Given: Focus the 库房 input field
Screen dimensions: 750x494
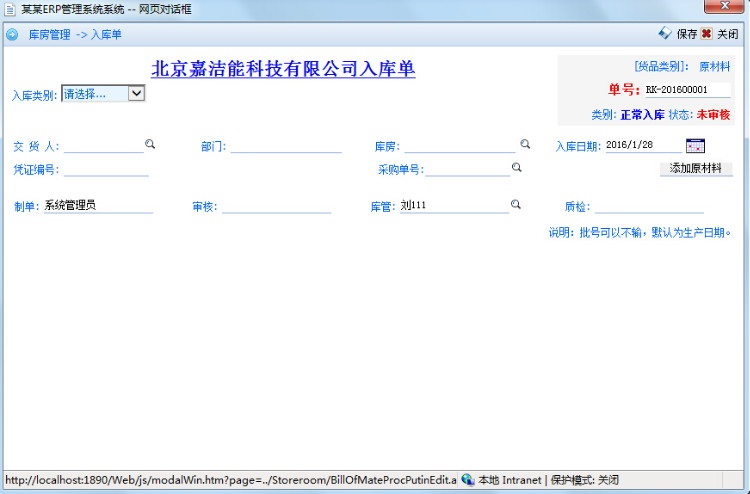Looking at the screenshot, I should 460,145.
